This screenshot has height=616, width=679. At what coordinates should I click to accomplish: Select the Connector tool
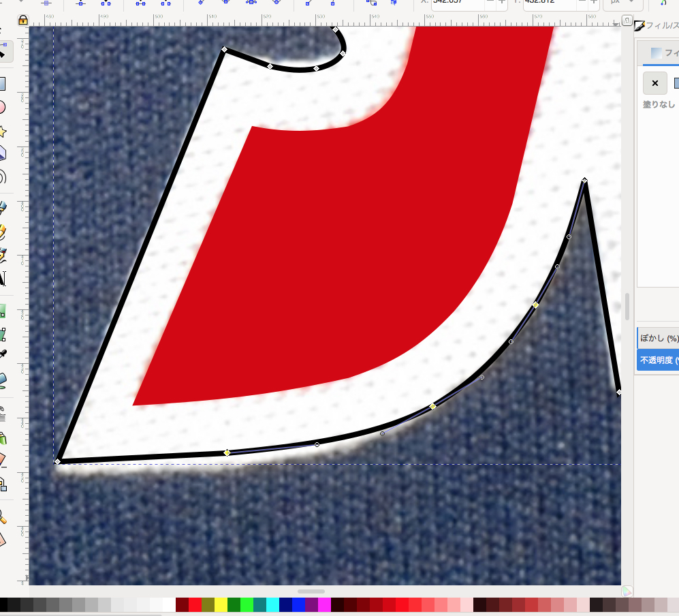pos(3,484)
